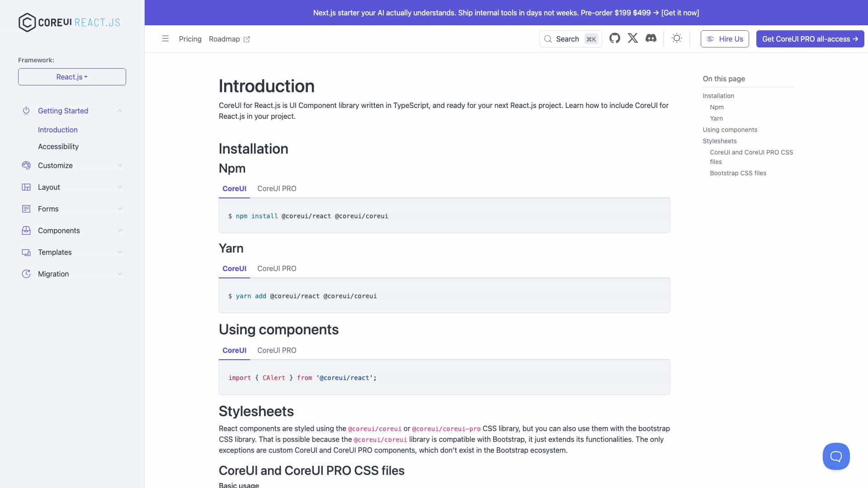Open the Discord community icon

(651, 38)
